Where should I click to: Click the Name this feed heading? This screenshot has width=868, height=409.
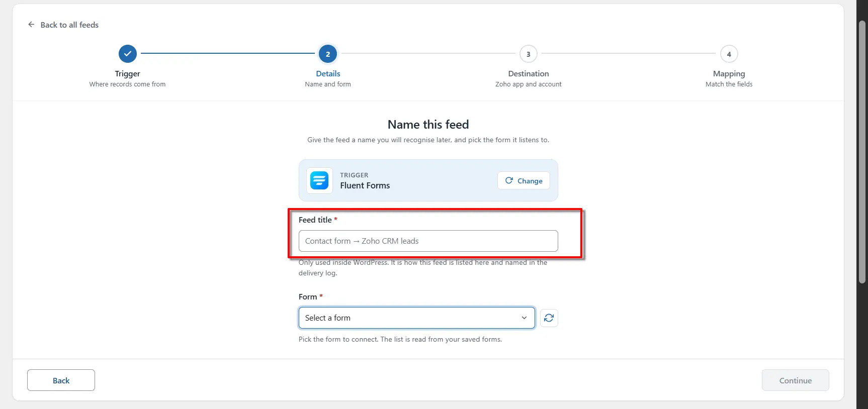428,124
